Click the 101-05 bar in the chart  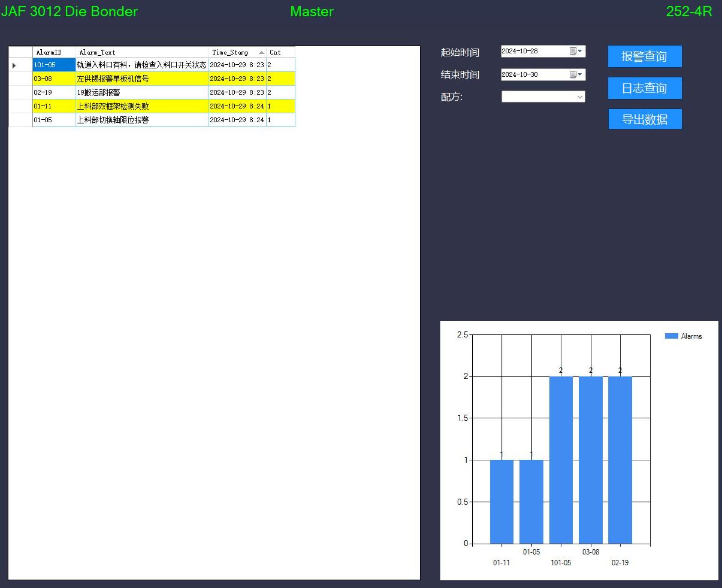click(561, 460)
